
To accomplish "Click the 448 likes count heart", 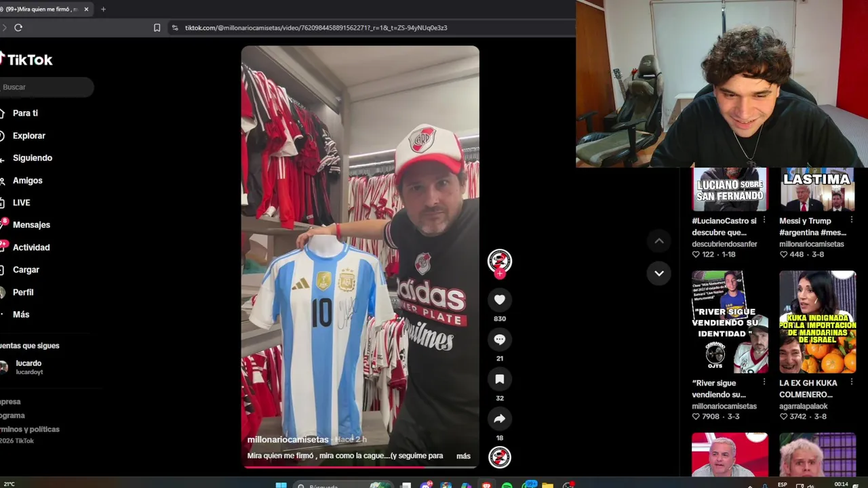I will click(783, 255).
